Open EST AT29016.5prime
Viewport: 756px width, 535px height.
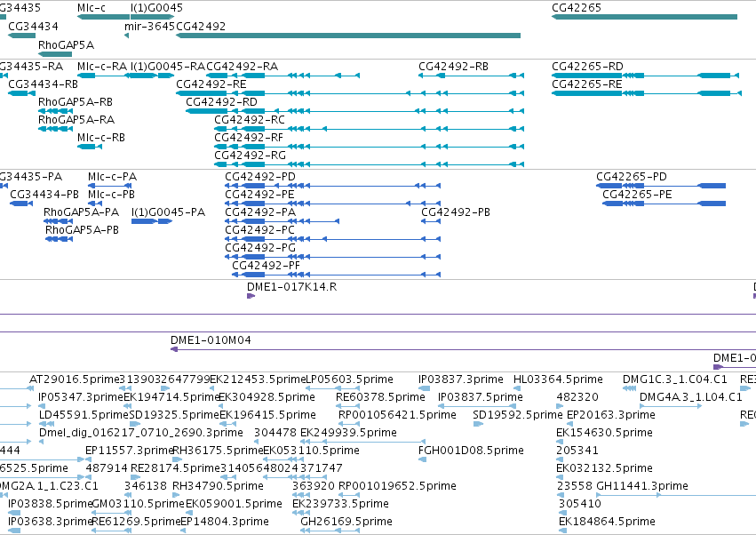pyautogui.click(x=30, y=388)
